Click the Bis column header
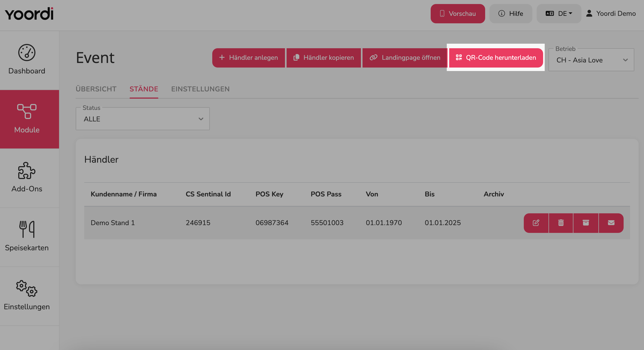The height and width of the screenshot is (350, 644). point(430,194)
